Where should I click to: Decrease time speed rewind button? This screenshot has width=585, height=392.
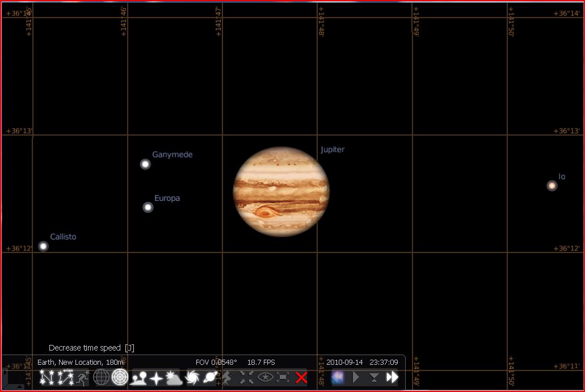(x=338, y=377)
